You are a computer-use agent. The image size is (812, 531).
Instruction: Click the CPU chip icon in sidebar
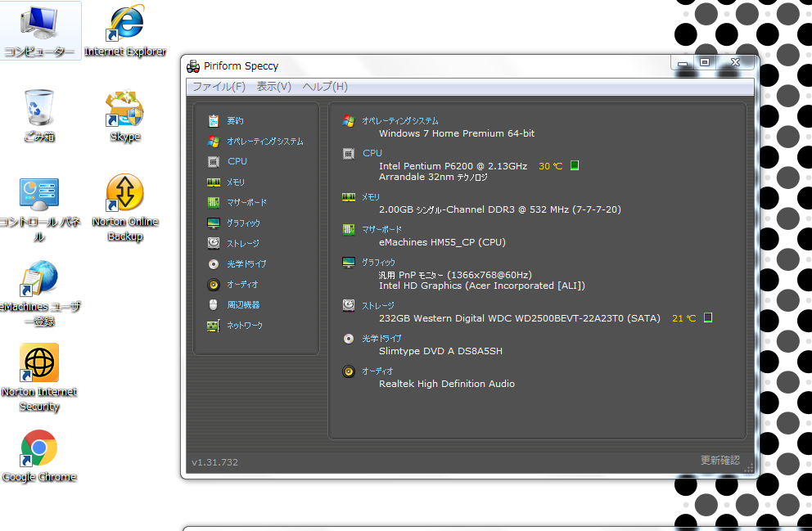pyautogui.click(x=214, y=161)
